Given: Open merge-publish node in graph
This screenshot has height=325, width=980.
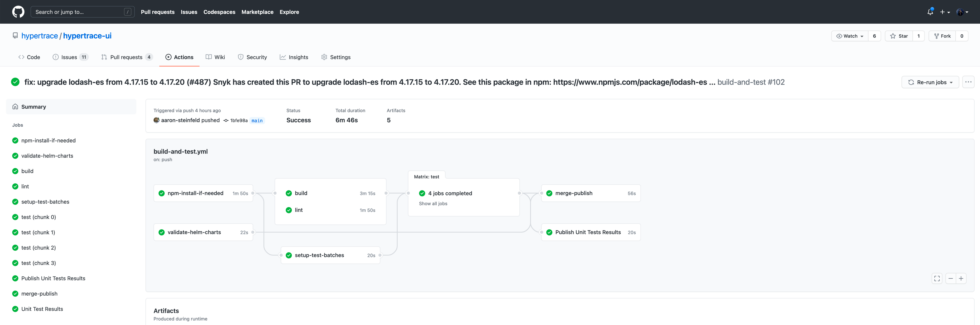Looking at the screenshot, I should tap(591, 193).
